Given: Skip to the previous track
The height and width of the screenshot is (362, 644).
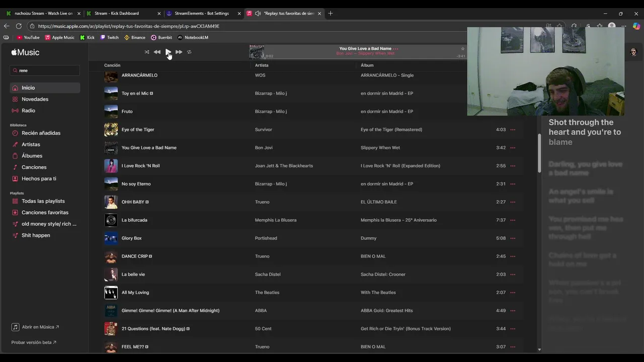Looking at the screenshot, I should point(157,52).
